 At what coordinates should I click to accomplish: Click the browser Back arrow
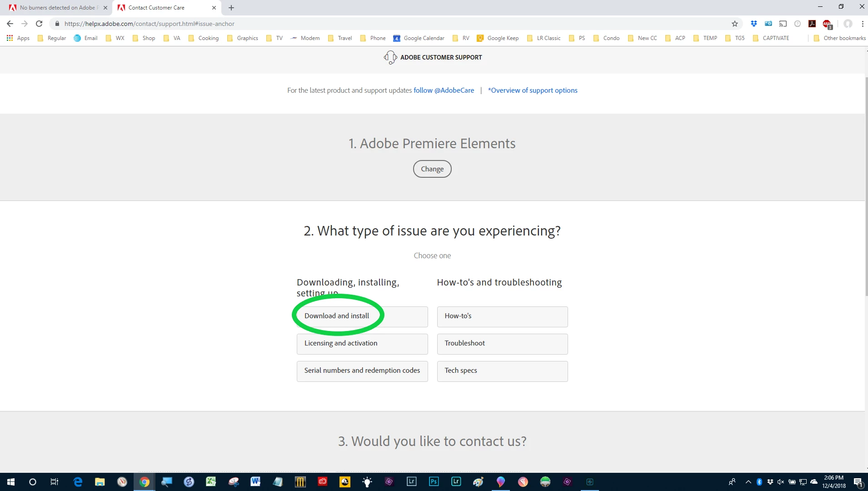10,24
